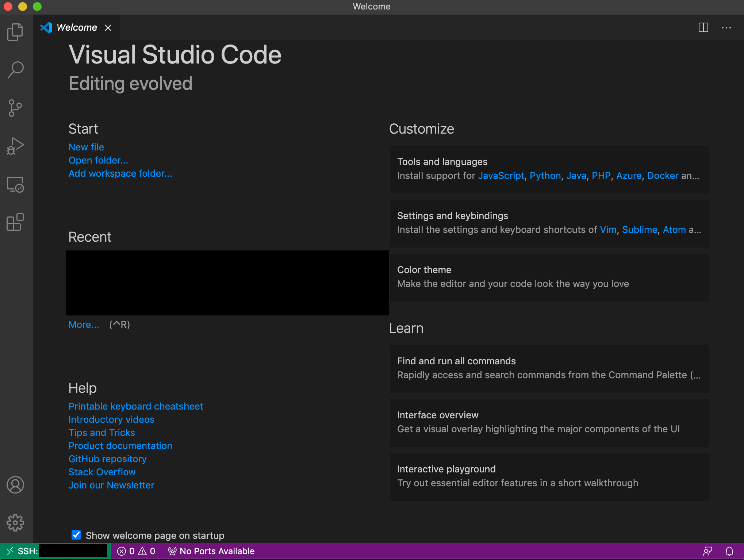Open the notifications bell
Viewport: 744px width, 560px height.
[x=729, y=551]
